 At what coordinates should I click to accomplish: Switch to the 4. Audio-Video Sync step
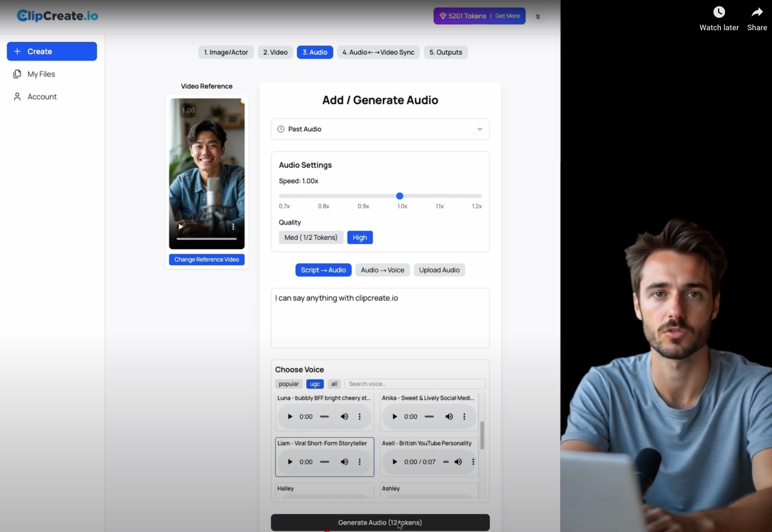[378, 52]
